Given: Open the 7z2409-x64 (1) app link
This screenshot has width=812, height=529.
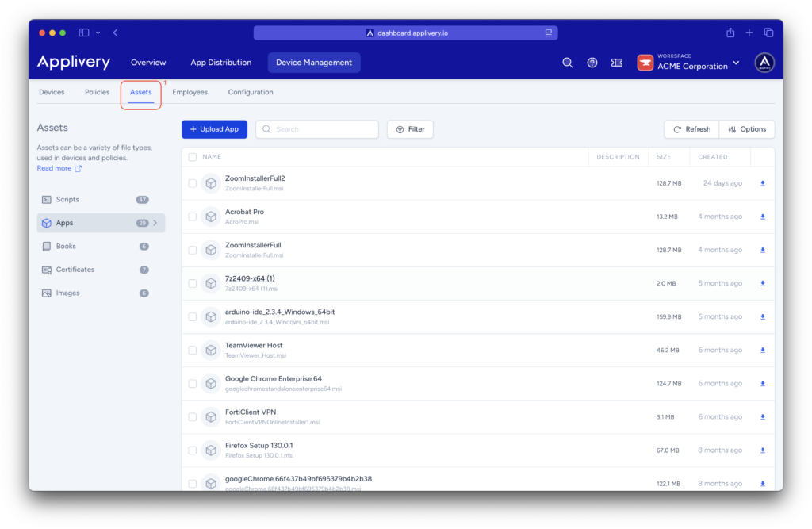Looking at the screenshot, I should tap(250, 278).
